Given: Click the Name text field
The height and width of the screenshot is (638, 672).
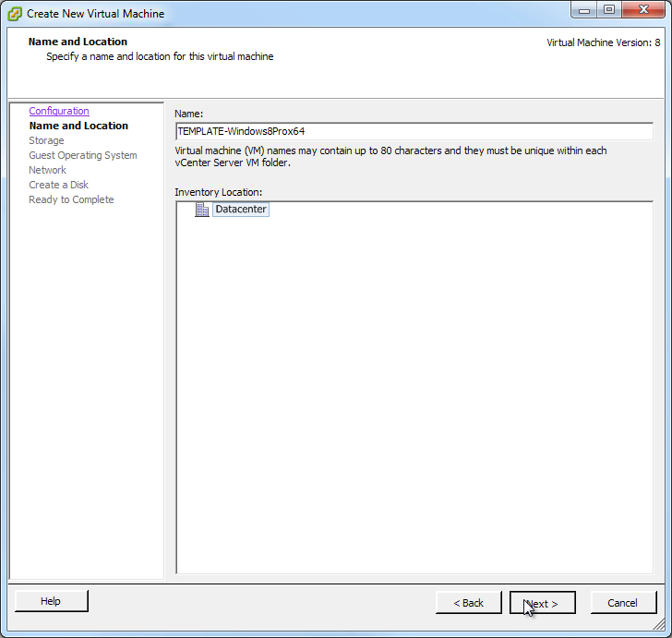Looking at the screenshot, I should coord(414,131).
